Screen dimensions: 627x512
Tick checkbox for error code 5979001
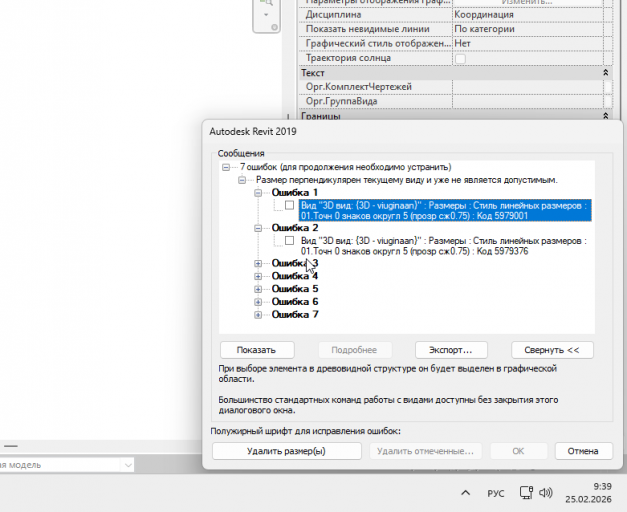290,205
